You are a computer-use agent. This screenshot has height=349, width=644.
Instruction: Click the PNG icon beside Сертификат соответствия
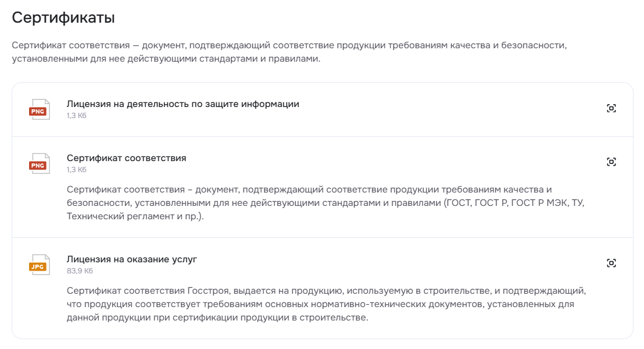pyautogui.click(x=40, y=163)
